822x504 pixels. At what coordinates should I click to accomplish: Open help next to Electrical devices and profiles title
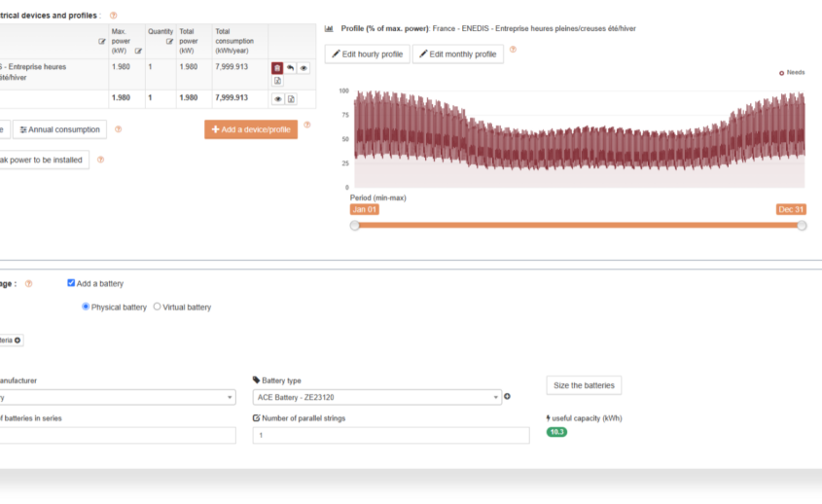[113, 16]
